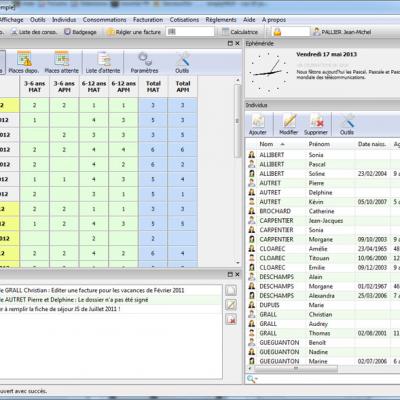Select the AUTRET Kévin row
The image size is (400, 400).
[x=323, y=202]
